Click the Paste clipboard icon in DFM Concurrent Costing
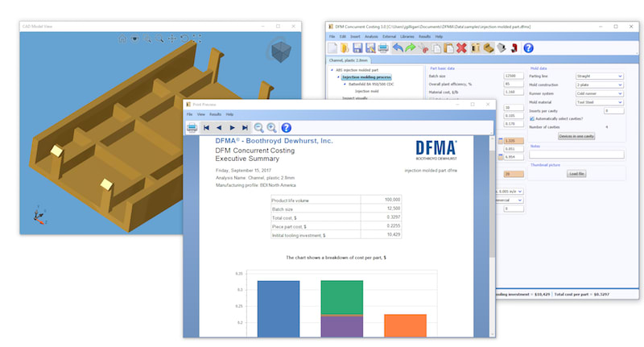 pyautogui.click(x=448, y=48)
